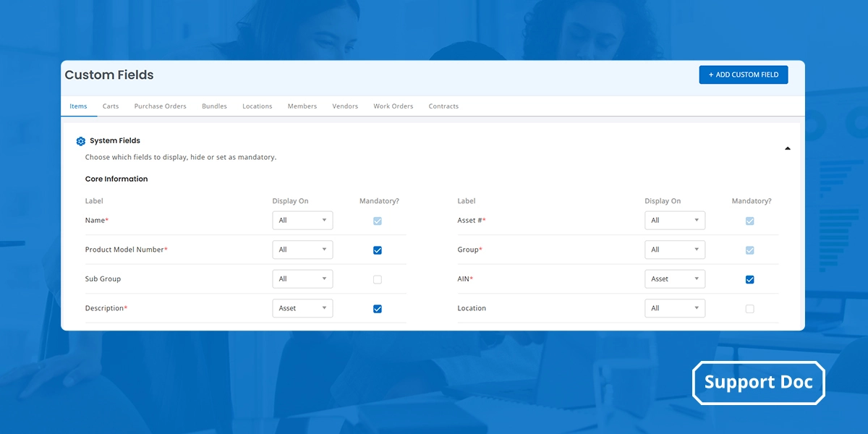Image resolution: width=868 pixels, height=434 pixels.
Task: Open Display On dropdown for Sub Group
Action: click(302, 279)
